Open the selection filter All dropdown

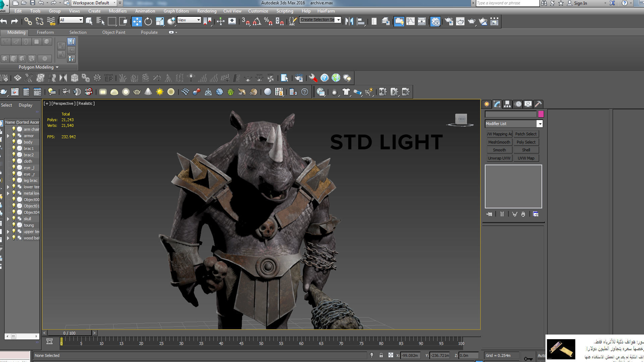[x=71, y=20]
